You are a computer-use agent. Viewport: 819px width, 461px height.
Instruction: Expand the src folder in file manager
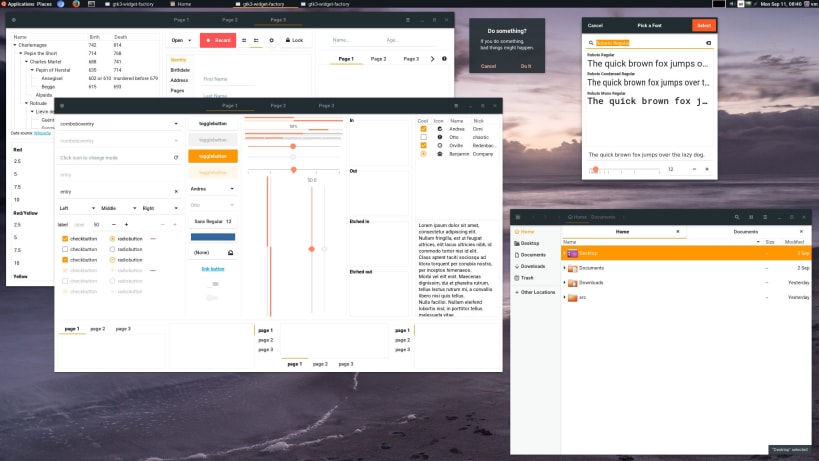tap(565, 298)
